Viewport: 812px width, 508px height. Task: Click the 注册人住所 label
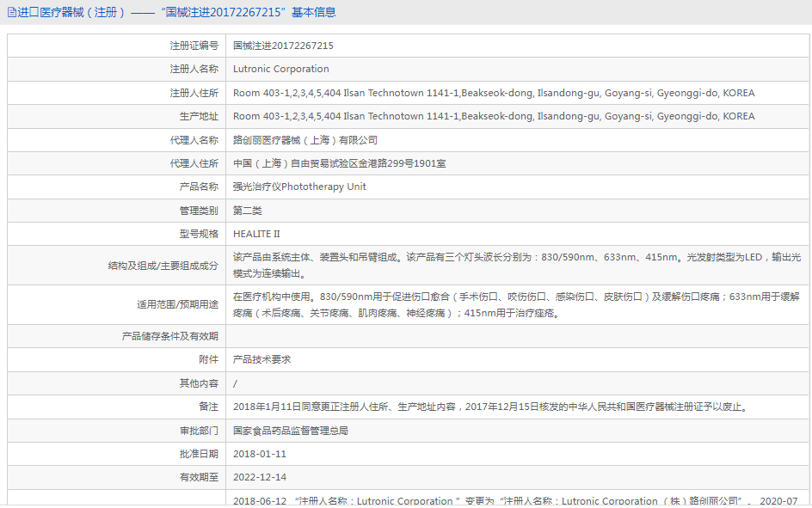pyautogui.click(x=194, y=93)
